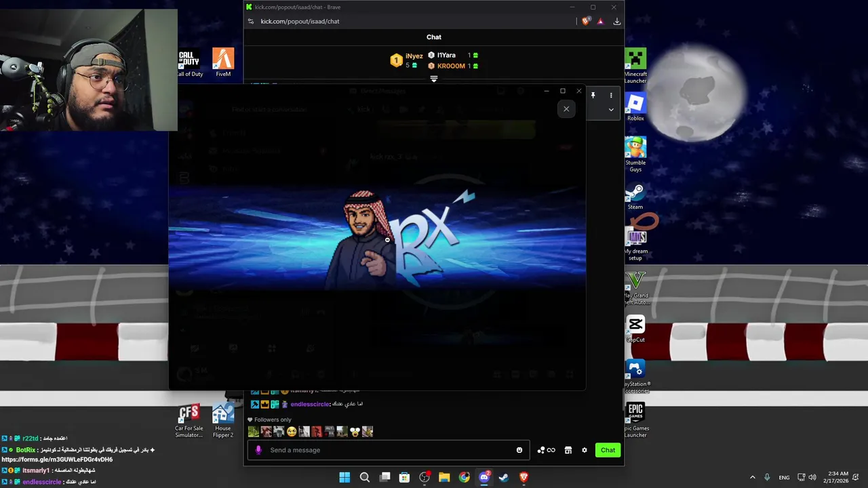Open File Explorer from the taskbar
Image resolution: width=868 pixels, height=488 pixels.
coord(444,477)
